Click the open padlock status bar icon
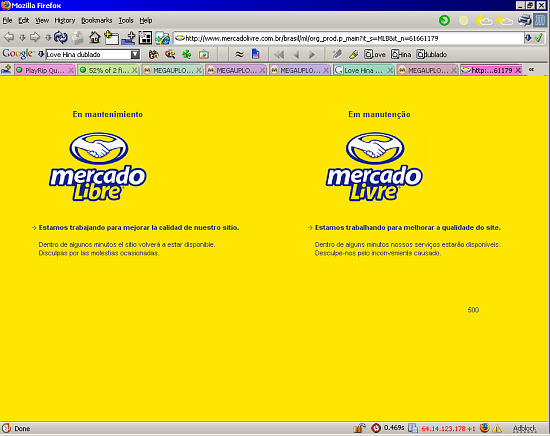The image size is (550, 436). pyautogui.click(x=359, y=428)
